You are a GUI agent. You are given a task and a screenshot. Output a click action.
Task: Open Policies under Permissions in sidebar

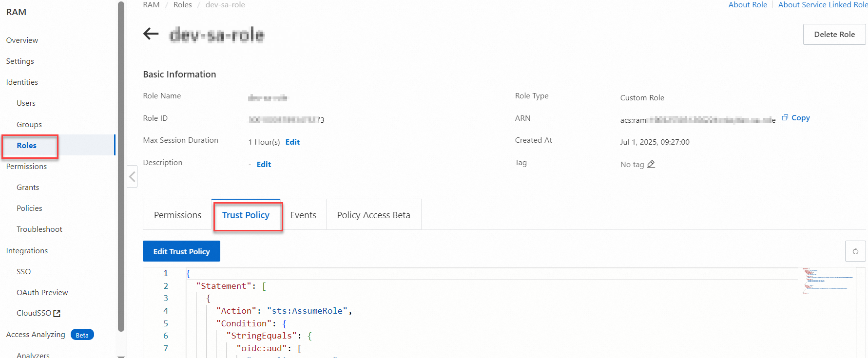[29, 208]
